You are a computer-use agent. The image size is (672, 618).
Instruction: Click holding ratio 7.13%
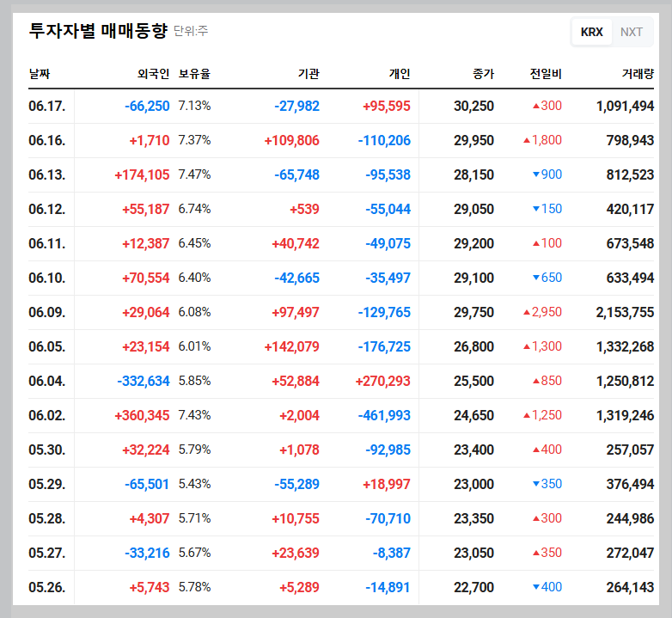(x=194, y=106)
